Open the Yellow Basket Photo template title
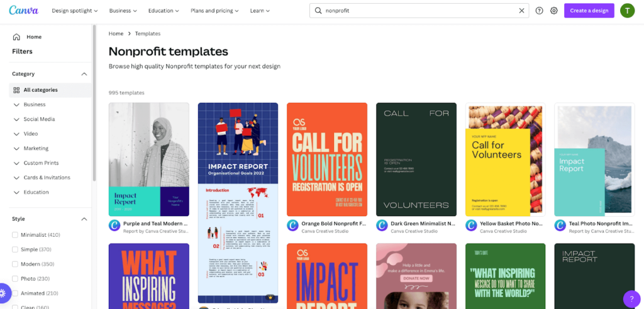The image size is (644, 309). tap(512, 224)
